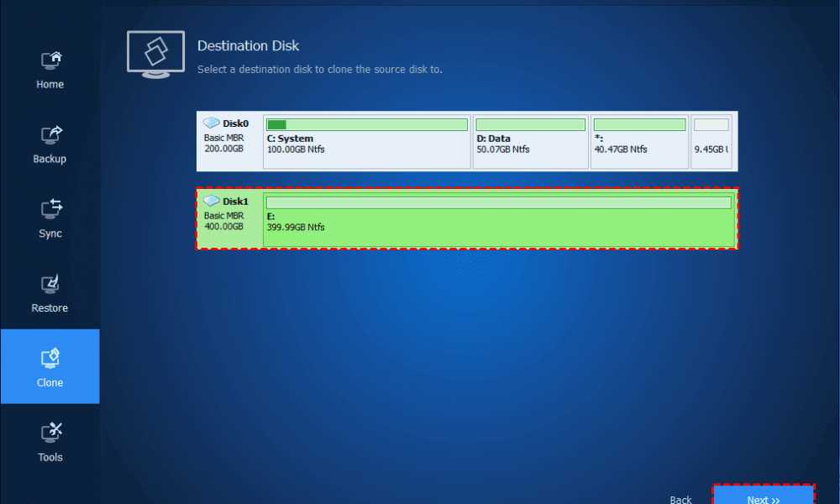Click the Disk0 name label
Screen dimensions: 840x504
tap(235, 123)
